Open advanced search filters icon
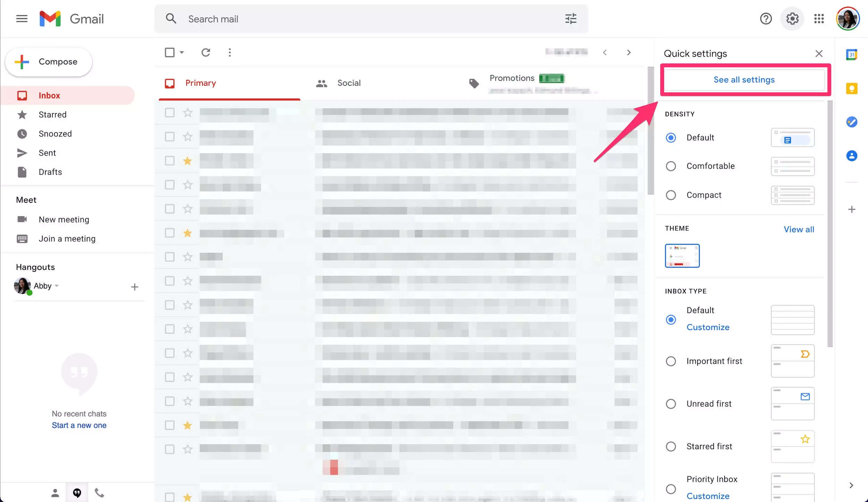Image resolution: width=868 pixels, height=502 pixels. [570, 18]
